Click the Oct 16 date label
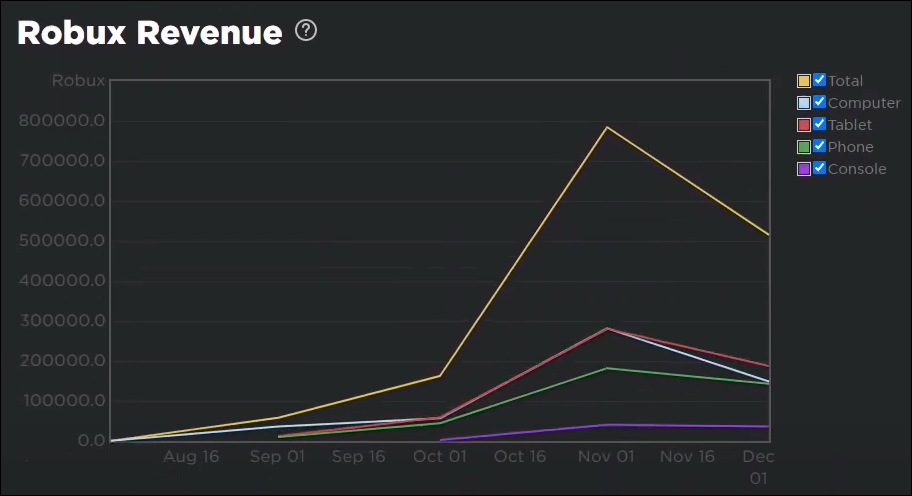Image resolution: width=912 pixels, height=496 pixels. tap(520, 457)
